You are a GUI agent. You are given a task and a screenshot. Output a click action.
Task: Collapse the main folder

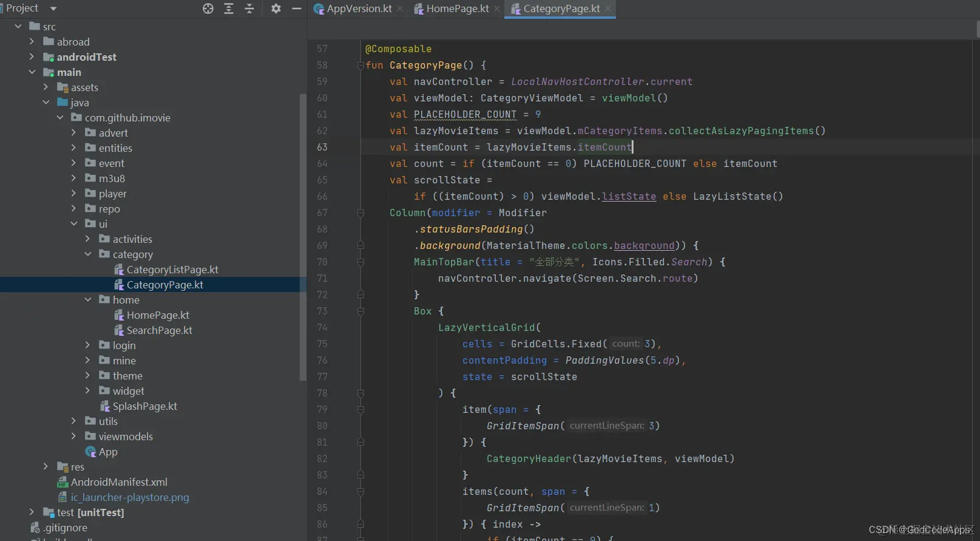click(x=32, y=72)
